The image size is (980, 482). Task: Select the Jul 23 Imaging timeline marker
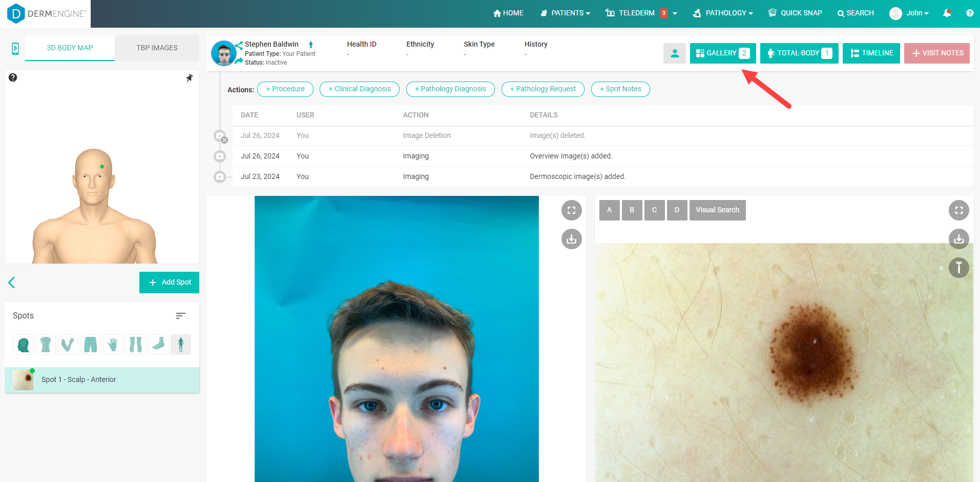tap(220, 177)
